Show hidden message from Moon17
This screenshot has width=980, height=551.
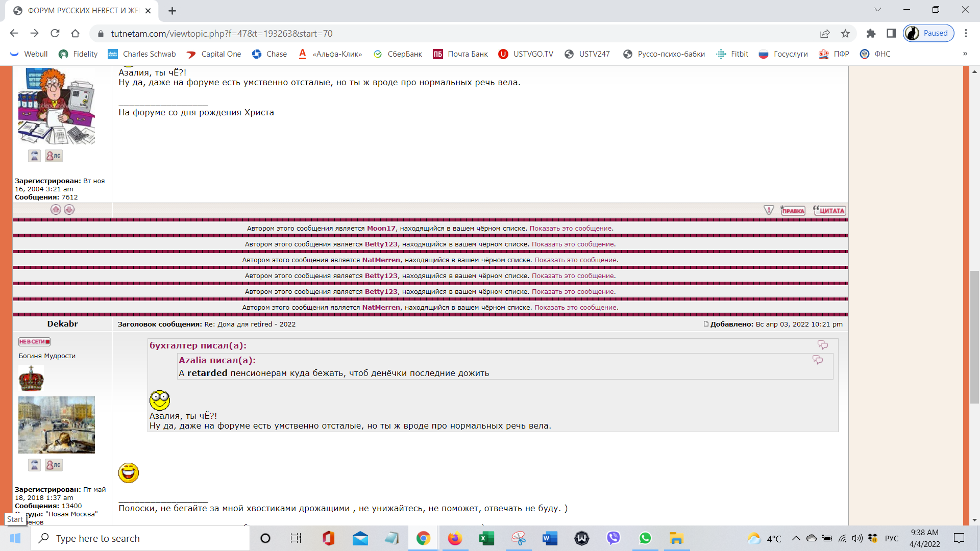click(570, 229)
